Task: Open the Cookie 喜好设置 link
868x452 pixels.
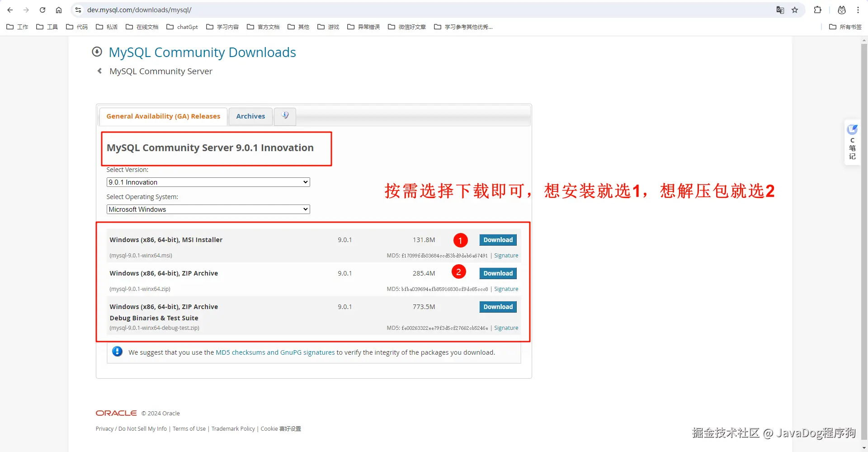Action: pyautogui.click(x=281, y=429)
